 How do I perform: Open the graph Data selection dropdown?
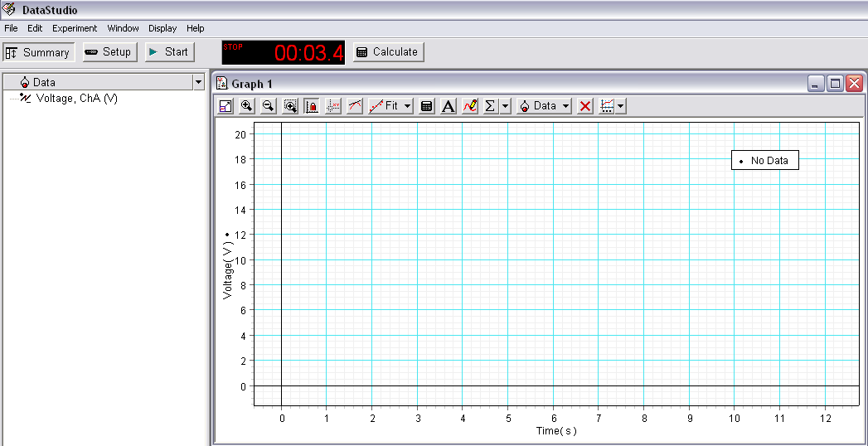click(x=544, y=105)
